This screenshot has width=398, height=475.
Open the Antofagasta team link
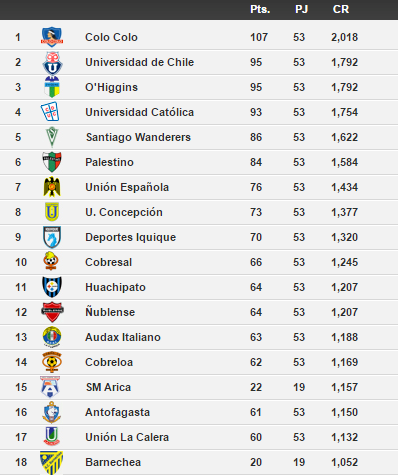click(x=118, y=412)
